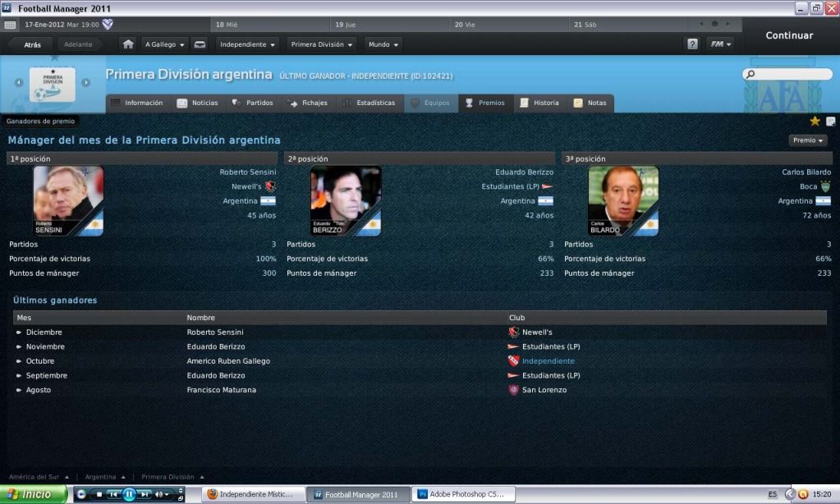Click Newell's crest in Diciembre row

click(513, 332)
